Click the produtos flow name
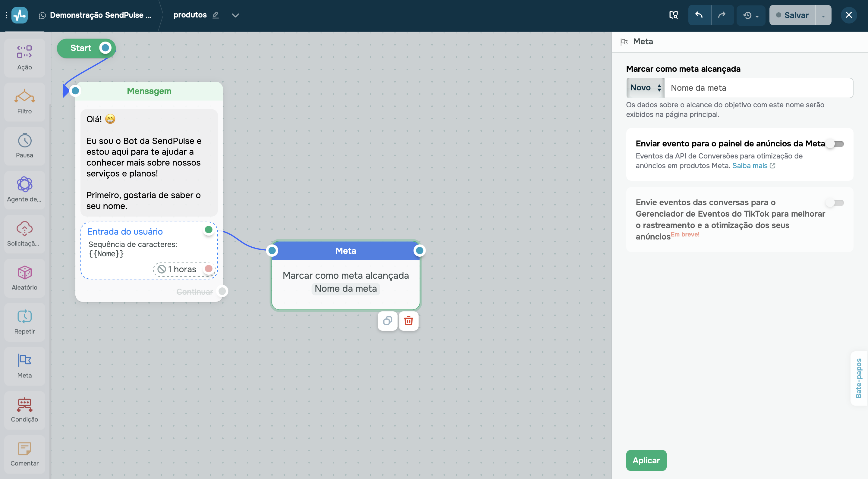 coord(190,15)
